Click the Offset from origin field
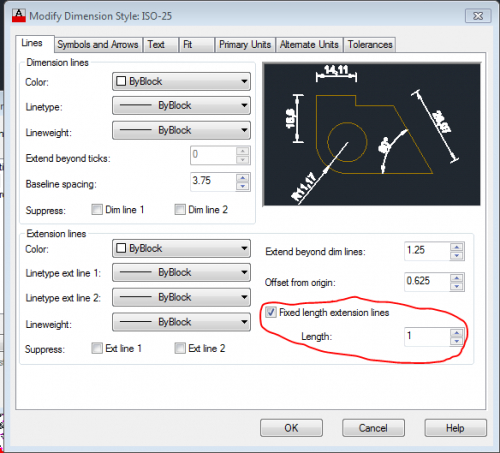 coord(427,282)
